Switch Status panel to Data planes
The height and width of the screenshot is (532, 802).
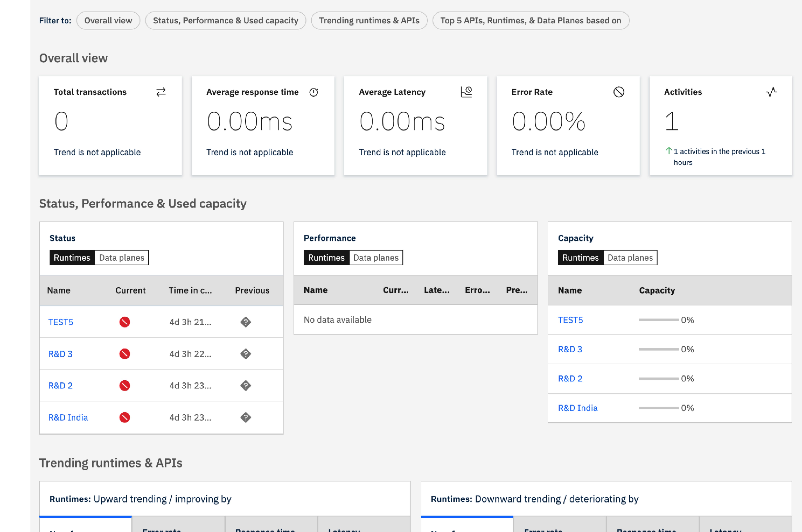click(x=122, y=258)
